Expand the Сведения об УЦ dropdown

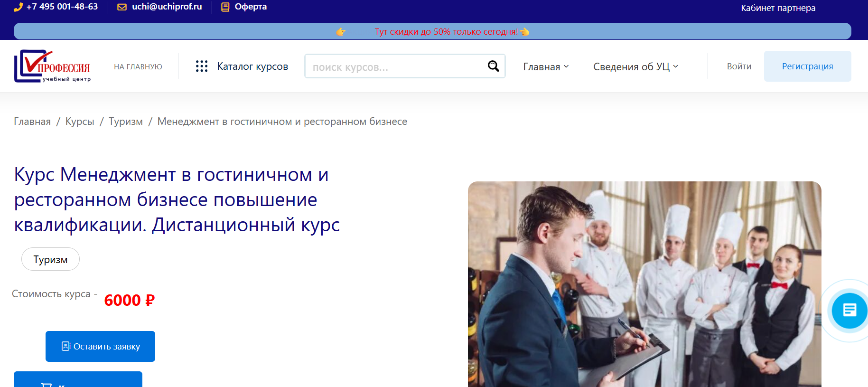coord(635,67)
